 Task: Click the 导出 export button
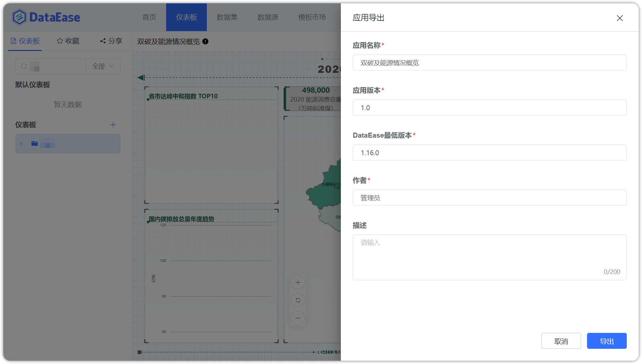[607, 341]
